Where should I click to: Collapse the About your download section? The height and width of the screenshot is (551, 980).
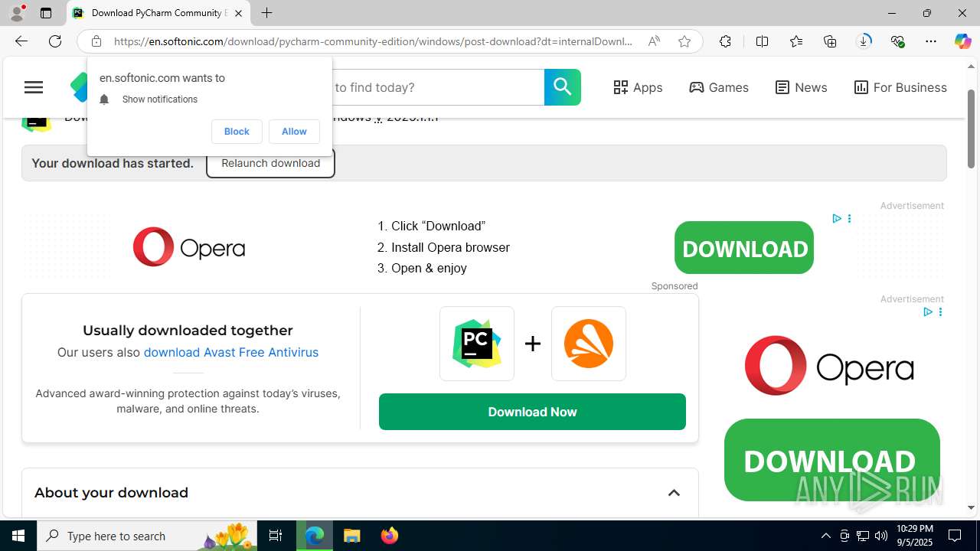coord(674,493)
